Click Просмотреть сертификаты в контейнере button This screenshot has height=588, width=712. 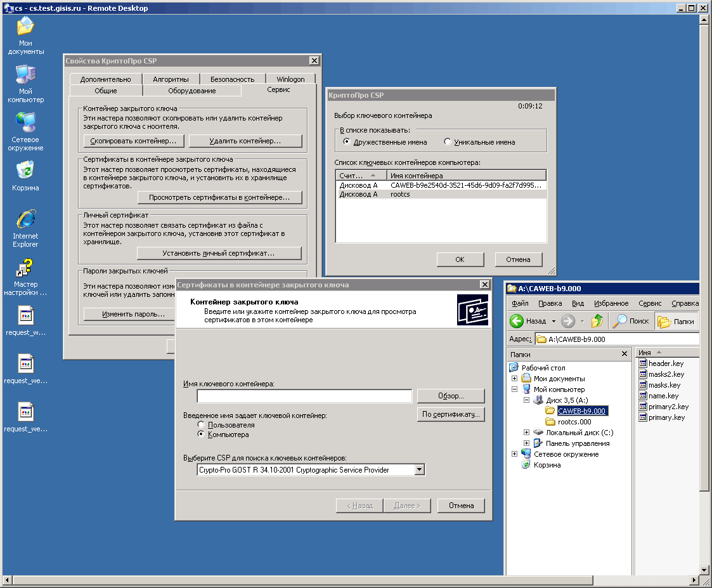[219, 197]
